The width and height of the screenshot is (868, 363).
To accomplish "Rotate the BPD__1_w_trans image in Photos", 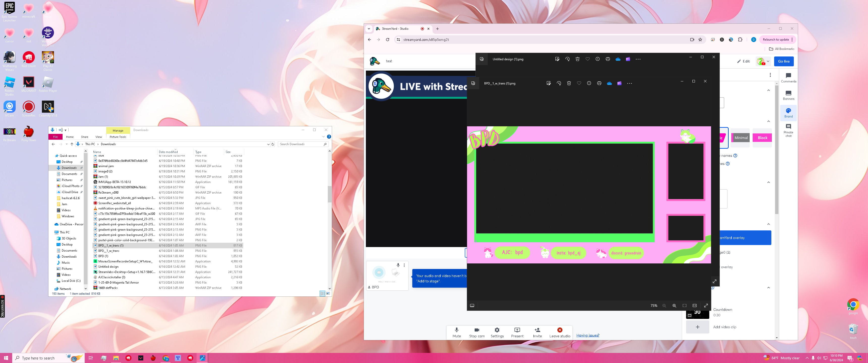I will [559, 83].
